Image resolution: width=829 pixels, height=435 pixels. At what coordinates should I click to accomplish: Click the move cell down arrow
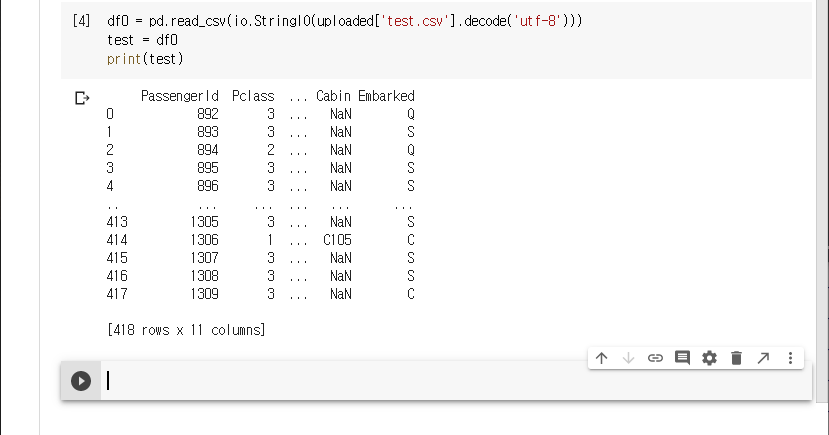pyautogui.click(x=628, y=358)
